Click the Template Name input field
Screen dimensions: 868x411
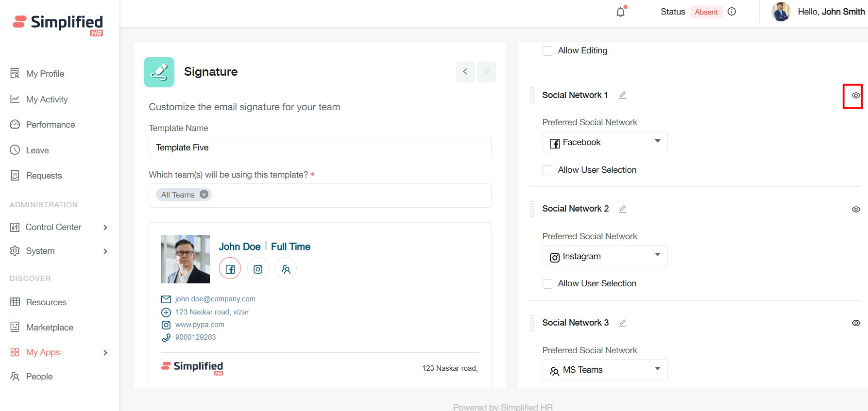(x=320, y=148)
